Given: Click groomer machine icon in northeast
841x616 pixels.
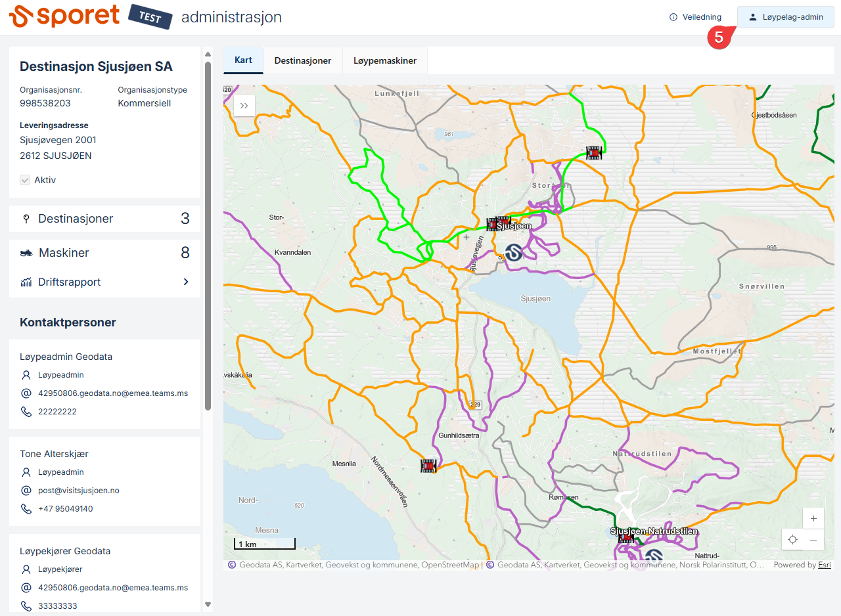Looking at the screenshot, I should click(x=593, y=152).
